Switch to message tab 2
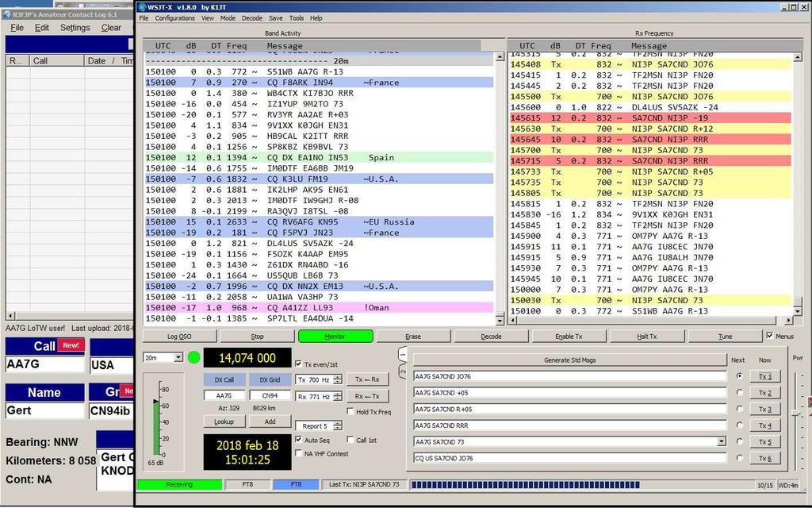 (403, 371)
